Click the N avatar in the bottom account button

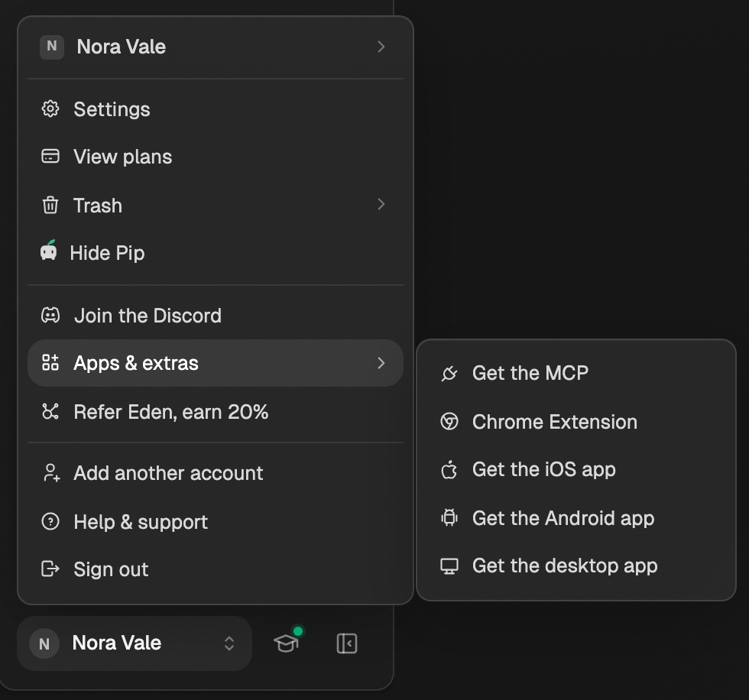click(44, 643)
